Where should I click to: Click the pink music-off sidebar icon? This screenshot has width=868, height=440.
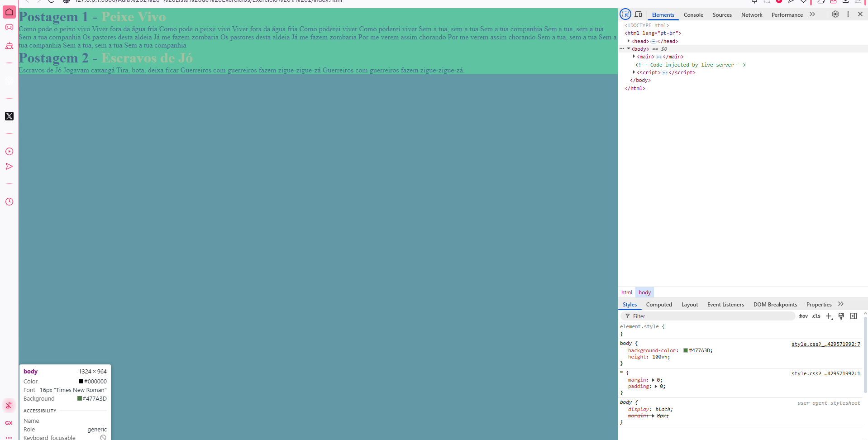tap(9, 405)
